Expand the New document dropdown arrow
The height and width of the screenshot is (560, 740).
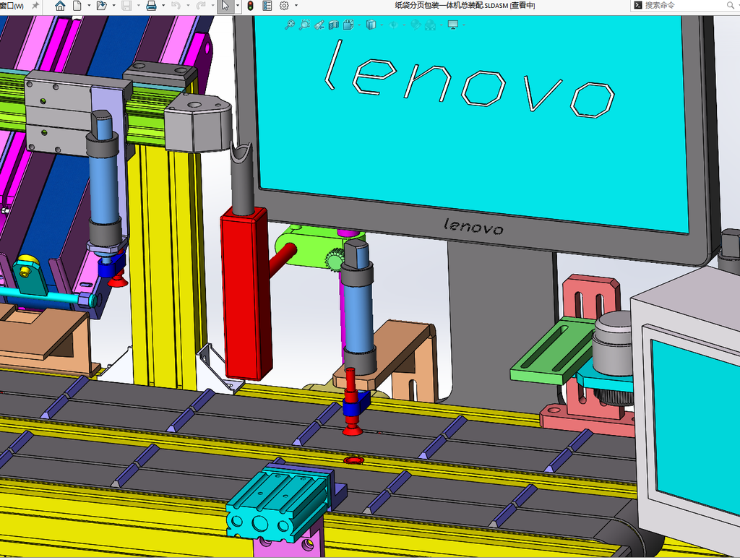point(89,6)
